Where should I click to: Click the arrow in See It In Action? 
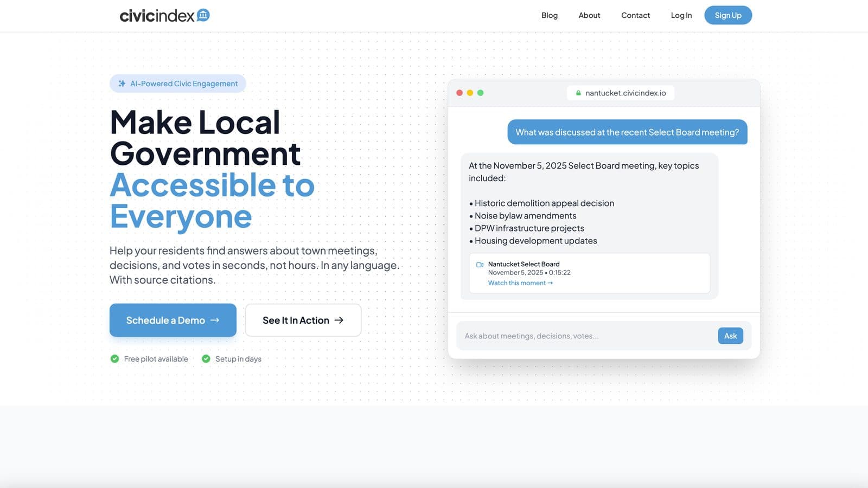(339, 320)
